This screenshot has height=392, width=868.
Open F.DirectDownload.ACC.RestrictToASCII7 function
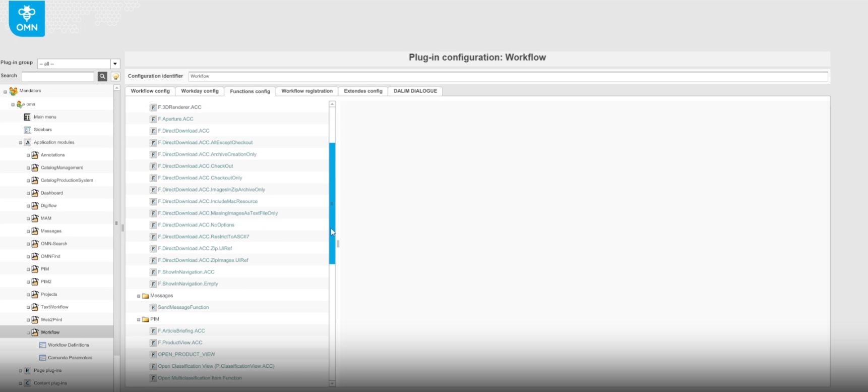(x=204, y=237)
